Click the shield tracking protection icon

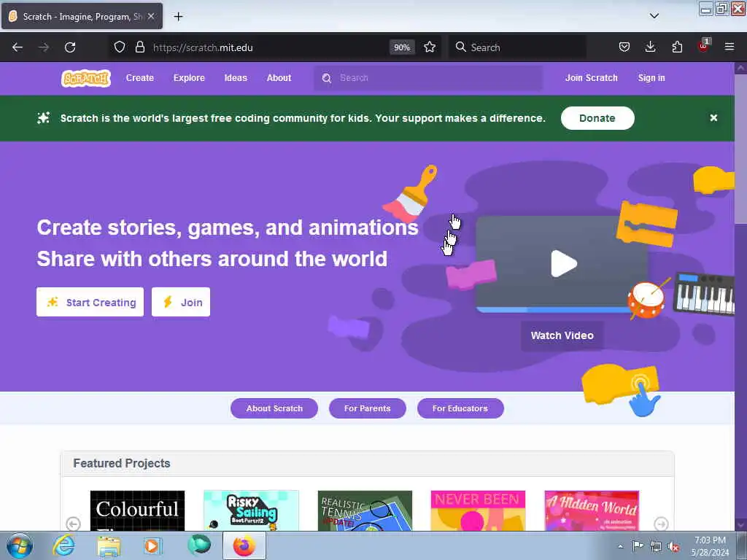tap(120, 47)
